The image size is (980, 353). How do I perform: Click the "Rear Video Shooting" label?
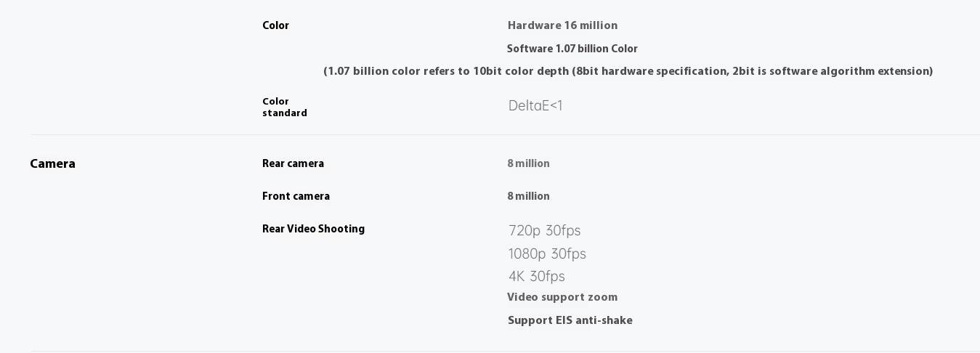click(313, 229)
